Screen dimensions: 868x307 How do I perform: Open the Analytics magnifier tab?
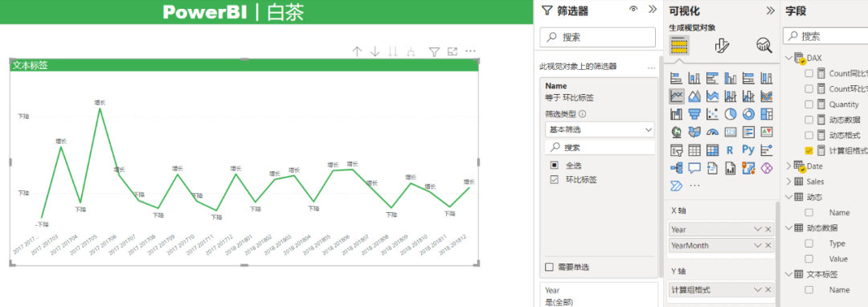click(x=764, y=45)
